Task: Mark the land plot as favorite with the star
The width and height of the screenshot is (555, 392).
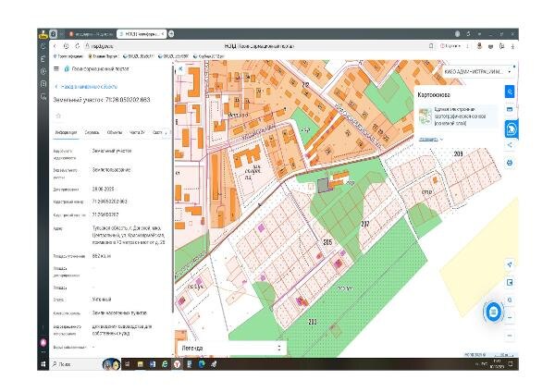Action: coord(58,116)
